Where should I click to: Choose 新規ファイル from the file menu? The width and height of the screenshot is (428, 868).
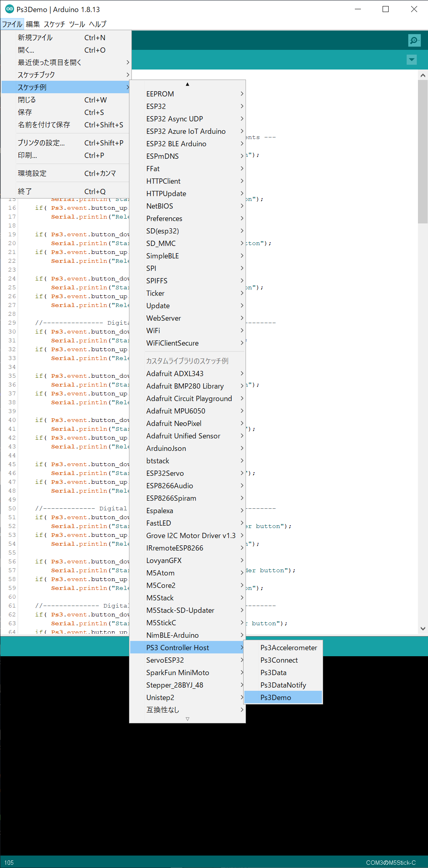[66, 37]
